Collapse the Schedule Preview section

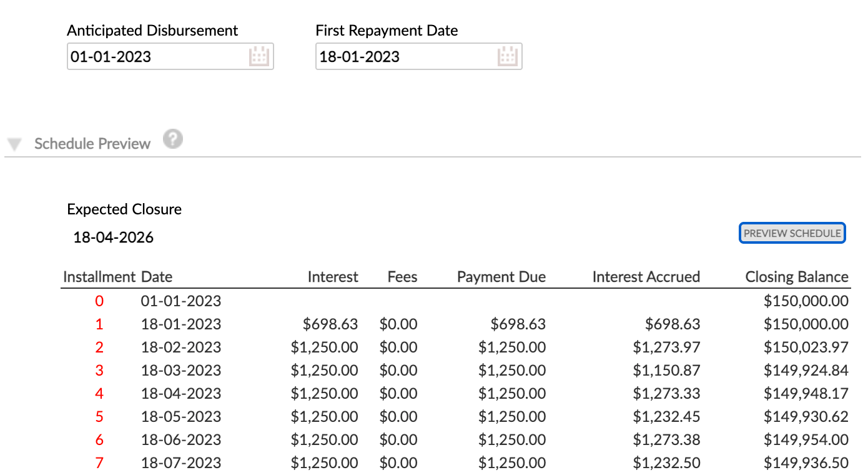14,145
